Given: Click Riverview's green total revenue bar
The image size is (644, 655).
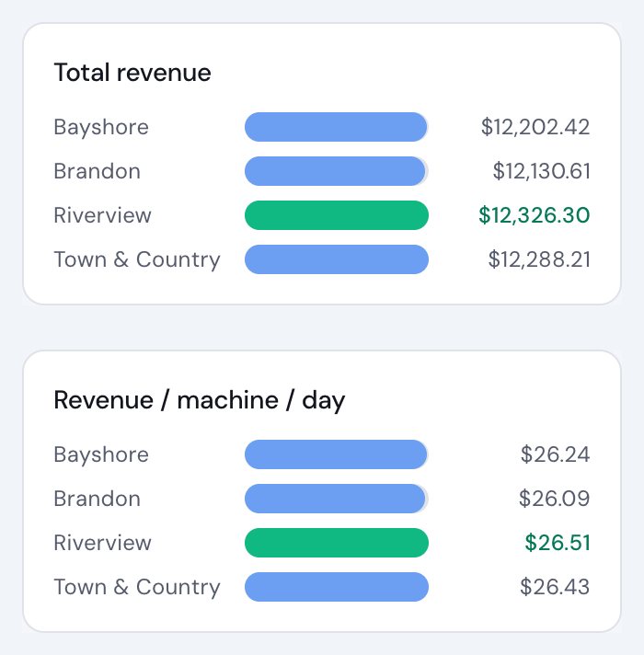Looking at the screenshot, I should [337, 215].
